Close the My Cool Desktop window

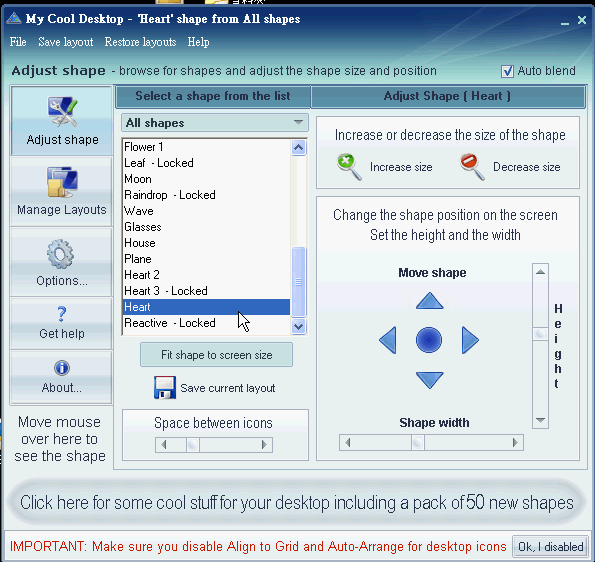582,20
